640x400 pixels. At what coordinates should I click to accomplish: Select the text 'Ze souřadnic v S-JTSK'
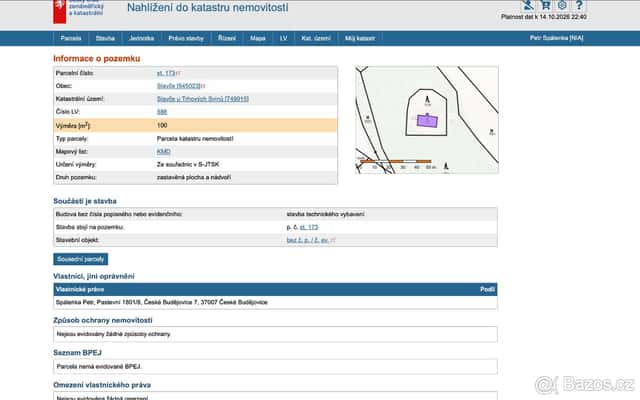coord(188,164)
